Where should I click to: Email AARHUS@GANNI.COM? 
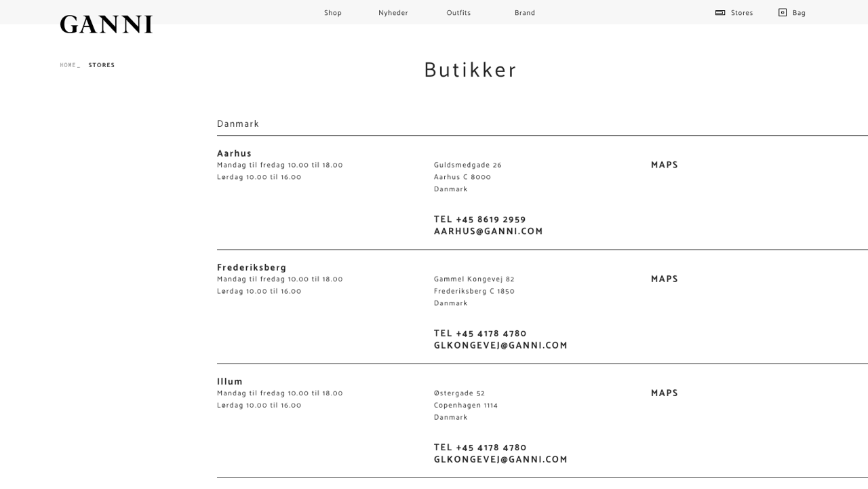click(488, 231)
